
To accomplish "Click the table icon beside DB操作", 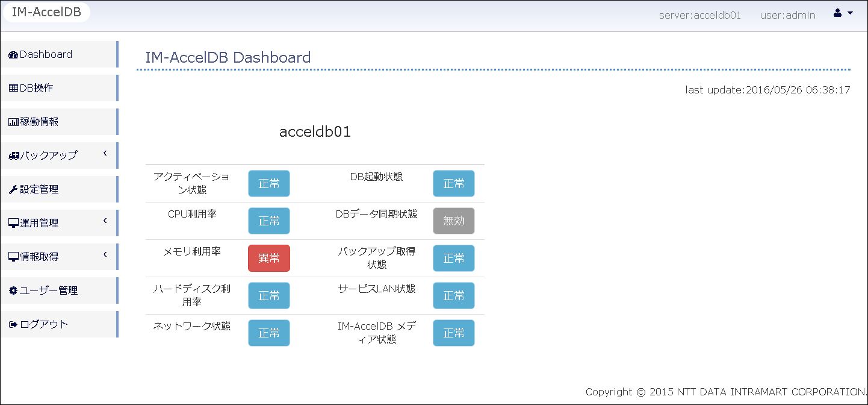I will [x=13, y=89].
